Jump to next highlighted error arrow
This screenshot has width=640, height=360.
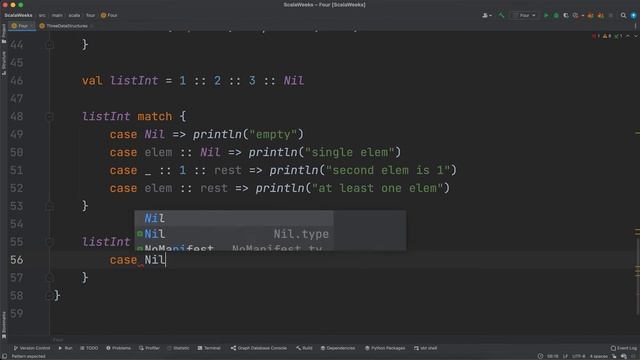[x=635, y=36]
